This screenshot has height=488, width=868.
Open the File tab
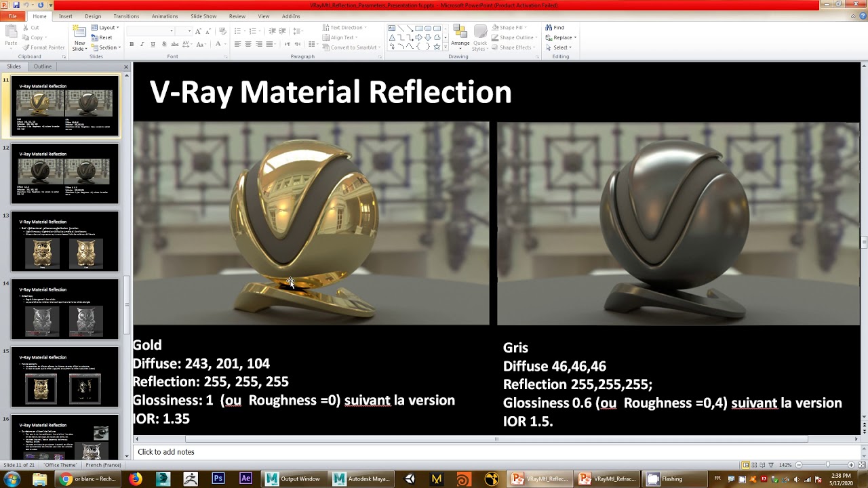(x=12, y=16)
